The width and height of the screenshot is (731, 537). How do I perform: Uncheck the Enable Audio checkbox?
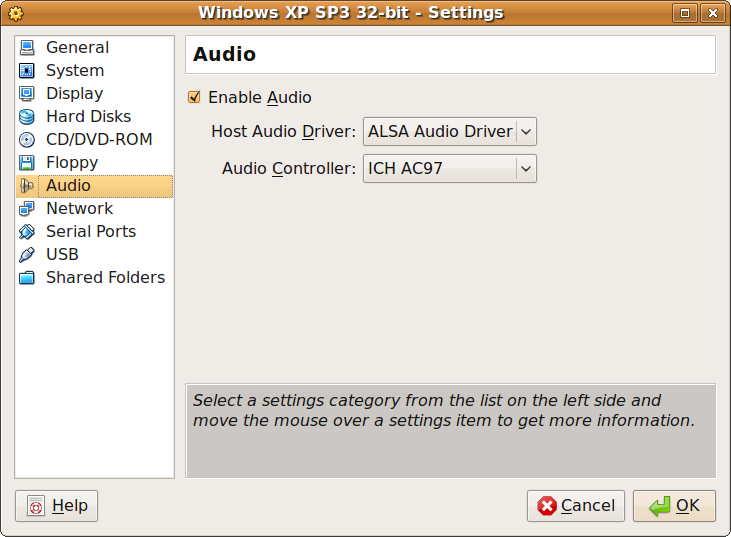pos(195,98)
